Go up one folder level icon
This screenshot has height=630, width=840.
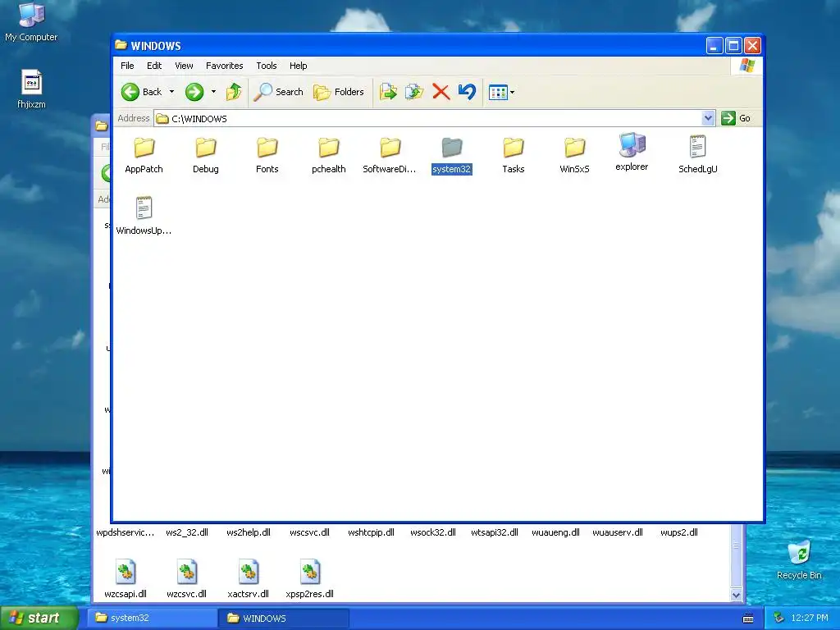(x=234, y=92)
